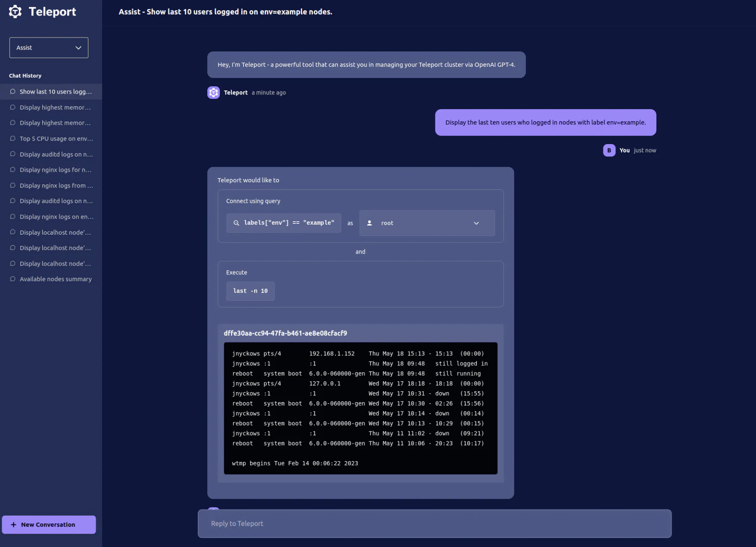Click chat icon beside 'Display nginx logs on en…'
The height and width of the screenshot is (547, 756).
(x=12, y=217)
